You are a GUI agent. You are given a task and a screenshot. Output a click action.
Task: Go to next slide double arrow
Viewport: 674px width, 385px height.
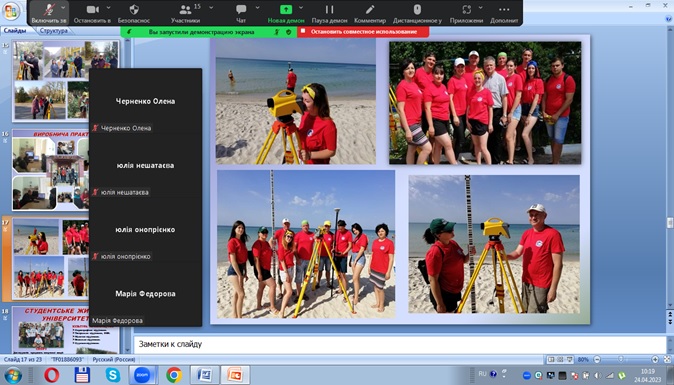tap(670, 323)
